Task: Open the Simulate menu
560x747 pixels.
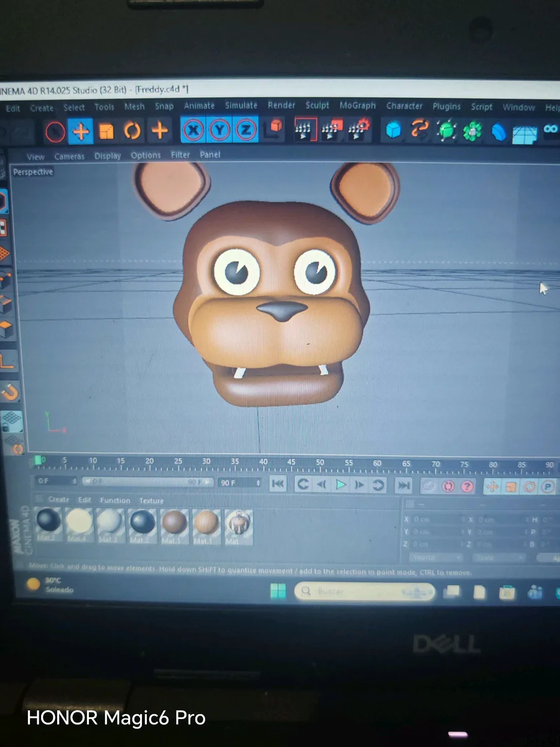Action: pos(241,105)
